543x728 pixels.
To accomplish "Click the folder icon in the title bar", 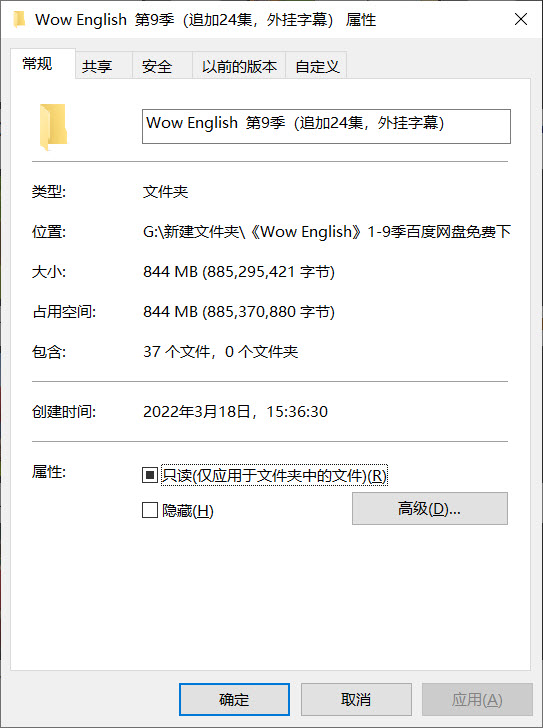I will point(19,20).
